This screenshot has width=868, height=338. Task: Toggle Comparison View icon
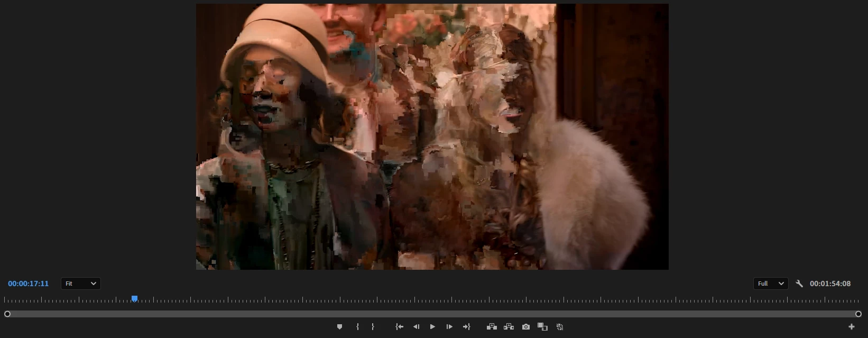[542, 327]
